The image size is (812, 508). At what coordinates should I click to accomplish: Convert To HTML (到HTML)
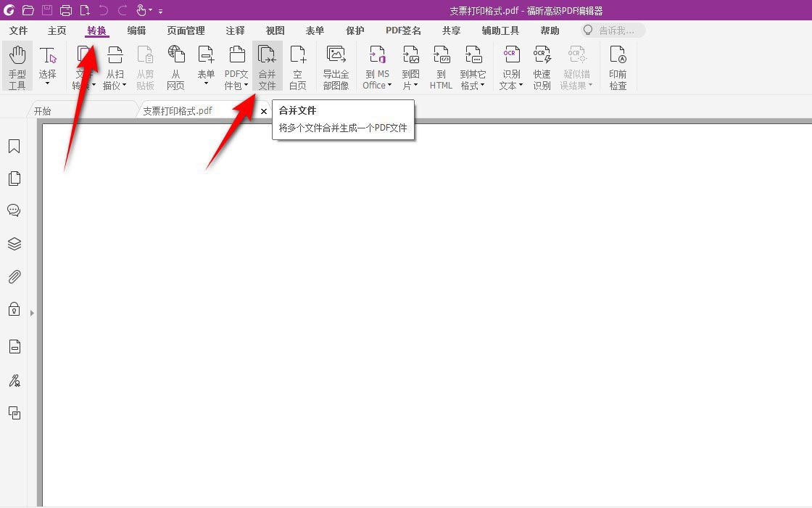(x=441, y=67)
